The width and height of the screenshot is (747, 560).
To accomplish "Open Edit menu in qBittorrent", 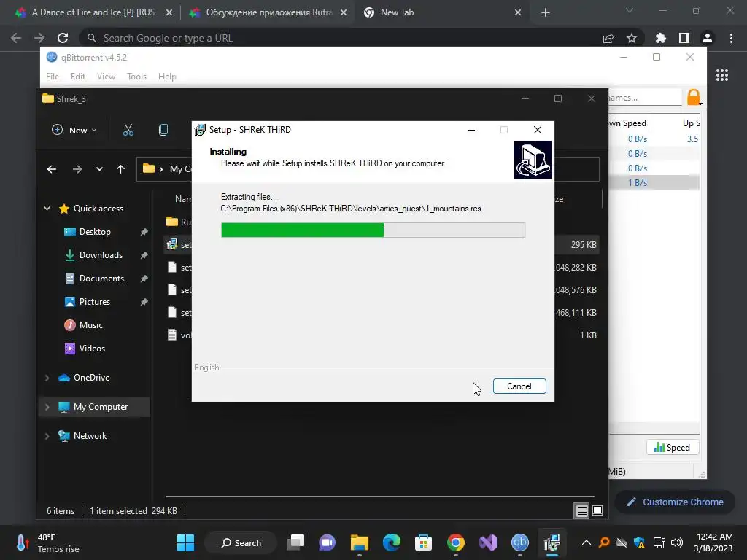I will 77,77.
